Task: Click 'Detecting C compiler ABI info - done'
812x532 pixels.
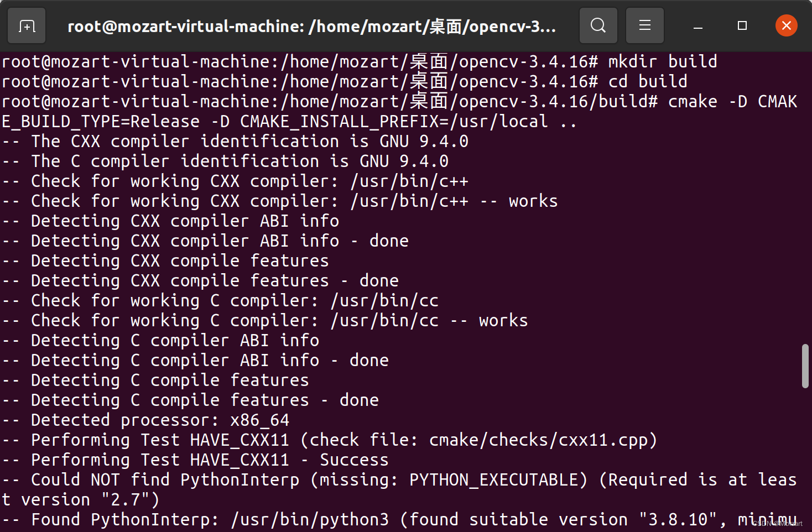Action: tap(195, 360)
